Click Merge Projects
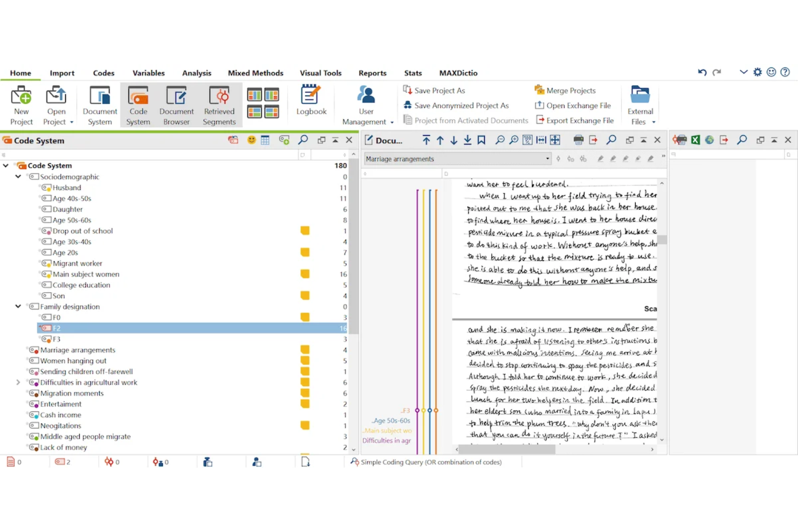The height and width of the screenshot is (532, 798). click(565, 91)
